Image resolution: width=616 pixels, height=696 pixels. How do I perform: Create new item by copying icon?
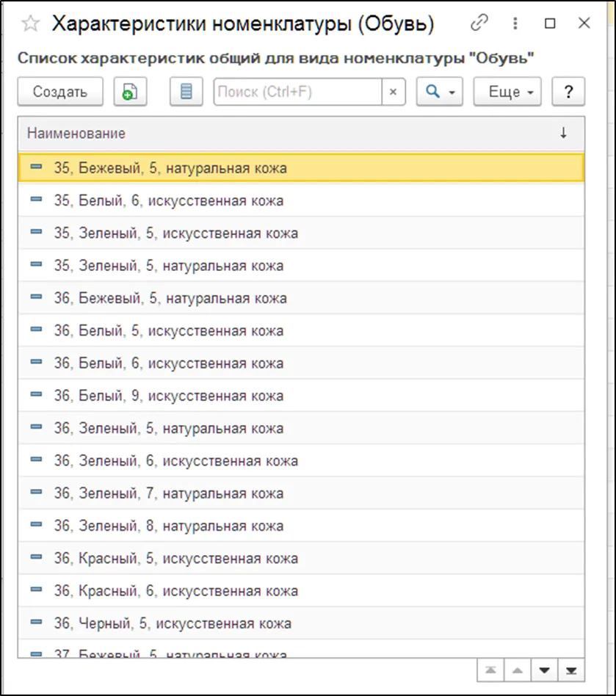pos(130,92)
